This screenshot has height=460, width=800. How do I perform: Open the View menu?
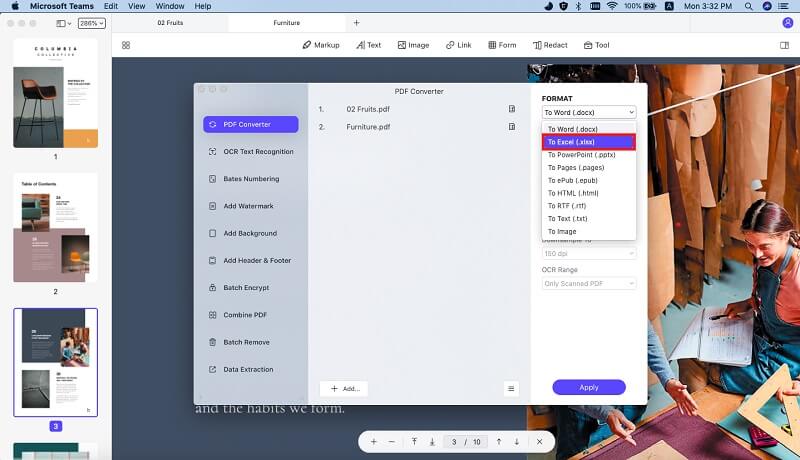(x=136, y=6)
